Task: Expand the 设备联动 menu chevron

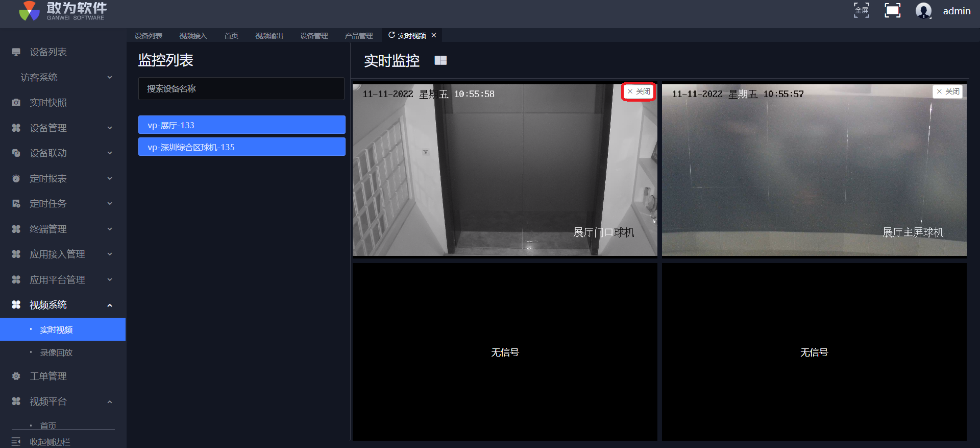Action: tap(110, 153)
